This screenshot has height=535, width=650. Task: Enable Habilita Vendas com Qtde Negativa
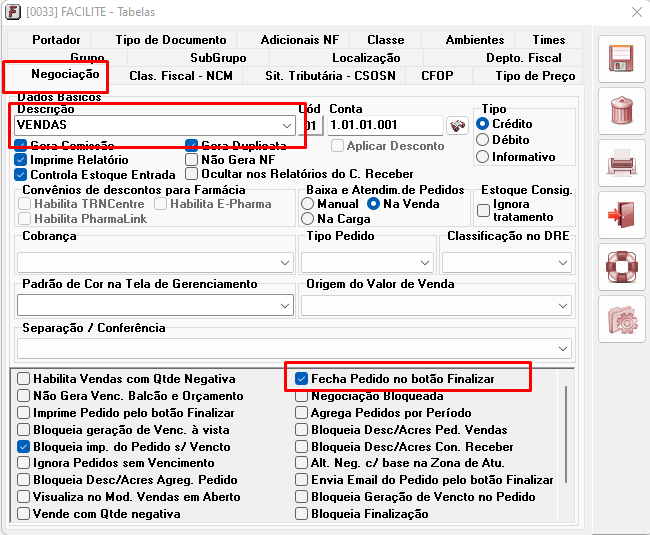[x=24, y=378]
